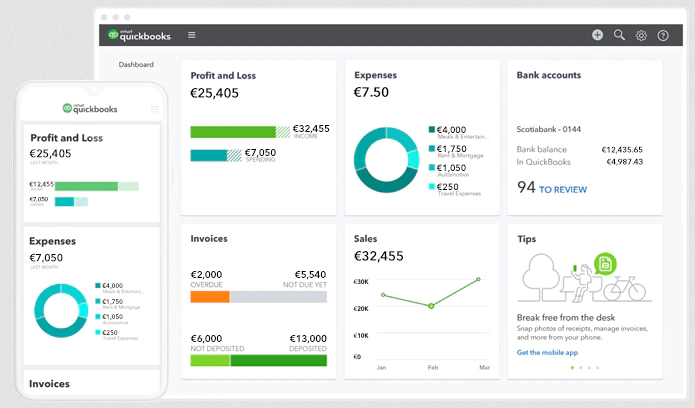Image resolution: width=695 pixels, height=408 pixels.
Task: Open the settings gear icon
Action: [x=641, y=35]
